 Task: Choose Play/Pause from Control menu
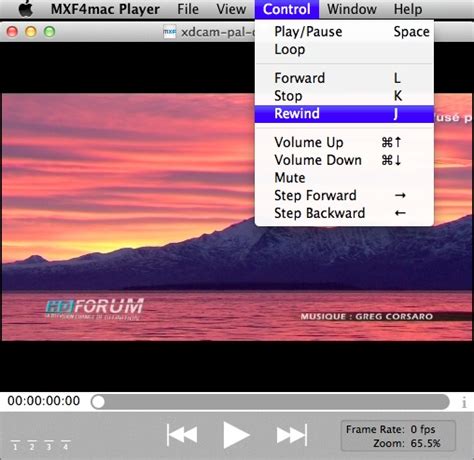click(x=344, y=32)
